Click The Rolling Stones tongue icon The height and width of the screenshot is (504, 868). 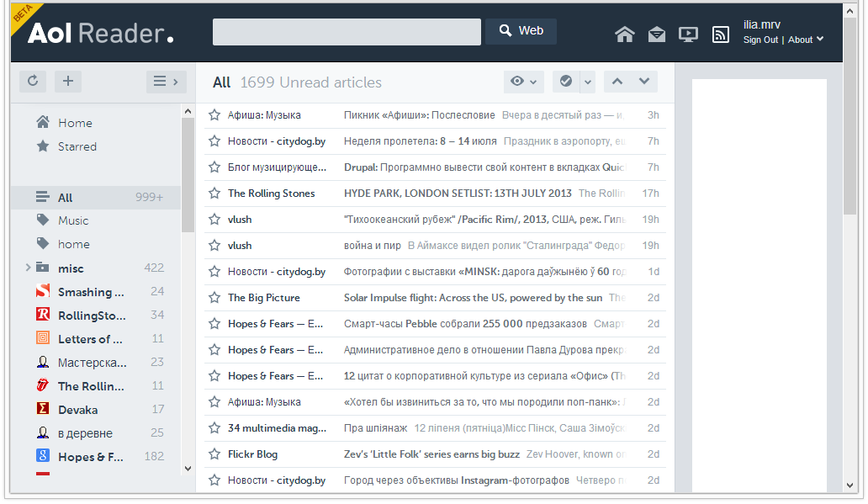click(43, 385)
